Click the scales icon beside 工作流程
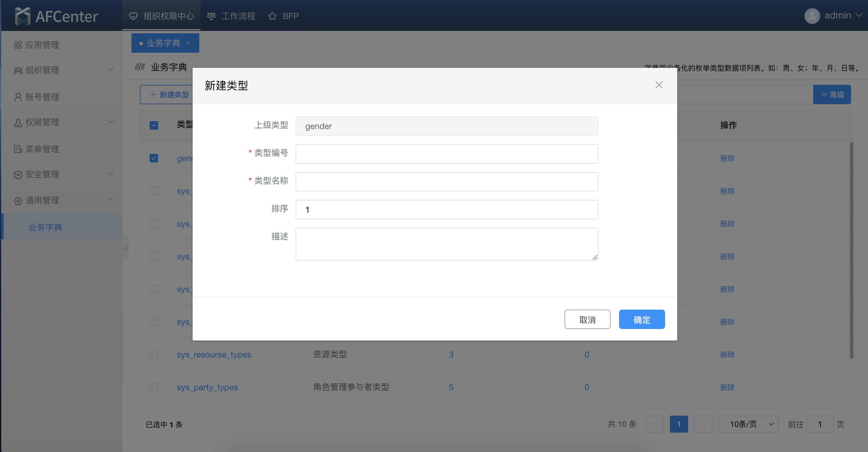The height and width of the screenshot is (452, 868). (211, 16)
